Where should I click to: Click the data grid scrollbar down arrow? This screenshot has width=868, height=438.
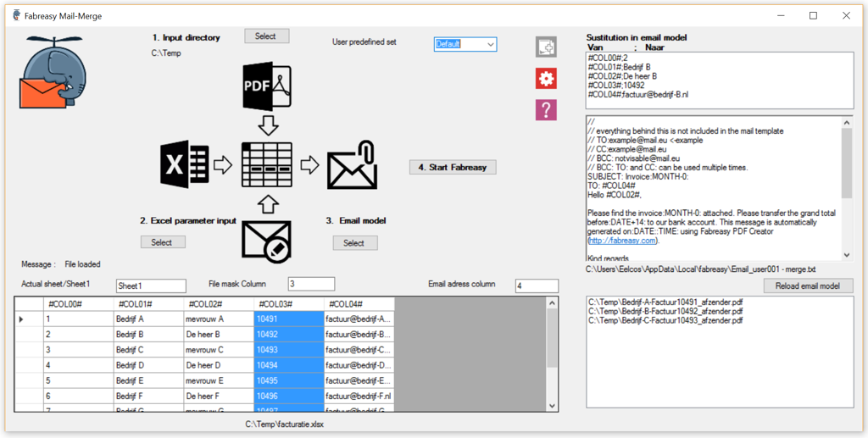[x=552, y=406]
